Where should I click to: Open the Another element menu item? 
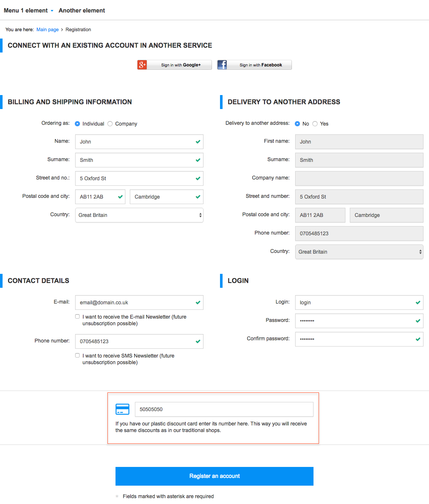click(82, 11)
